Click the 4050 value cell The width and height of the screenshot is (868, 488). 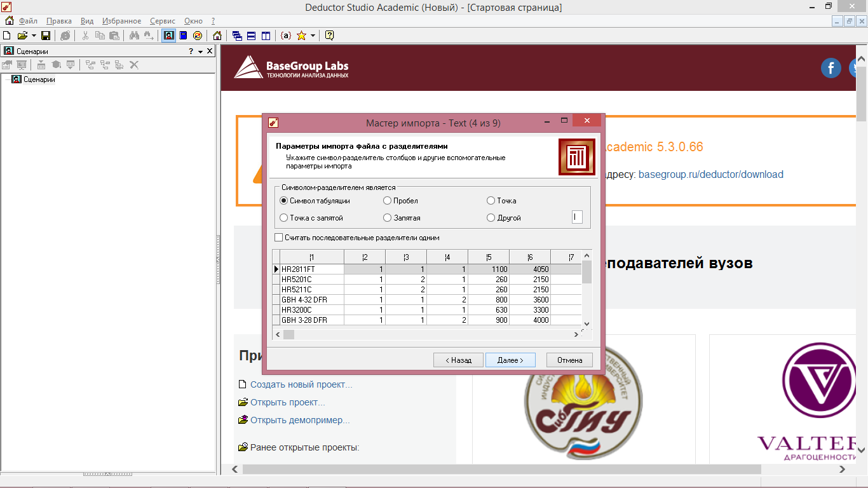[x=530, y=269]
